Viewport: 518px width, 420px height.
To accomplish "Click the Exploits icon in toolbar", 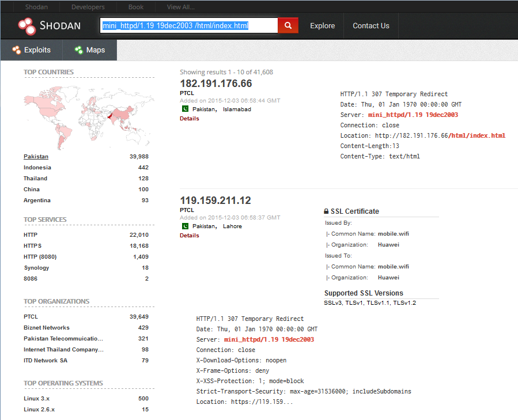I will tap(17, 50).
